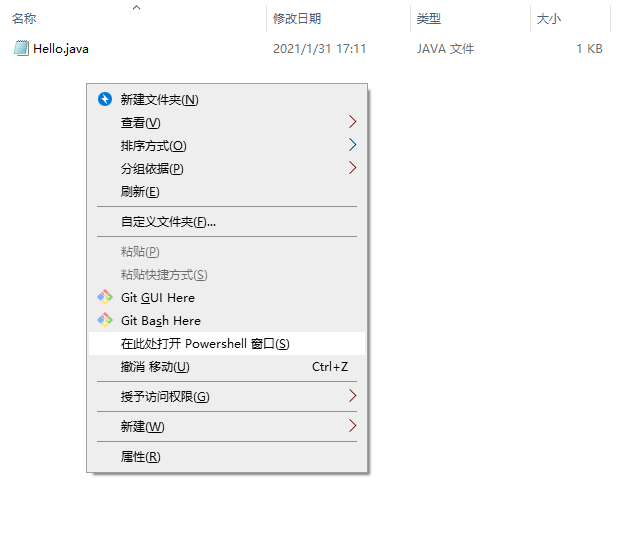This screenshot has height=542, width=617.
Task: Open the 查看(V) menu entry
Action: click(227, 122)
